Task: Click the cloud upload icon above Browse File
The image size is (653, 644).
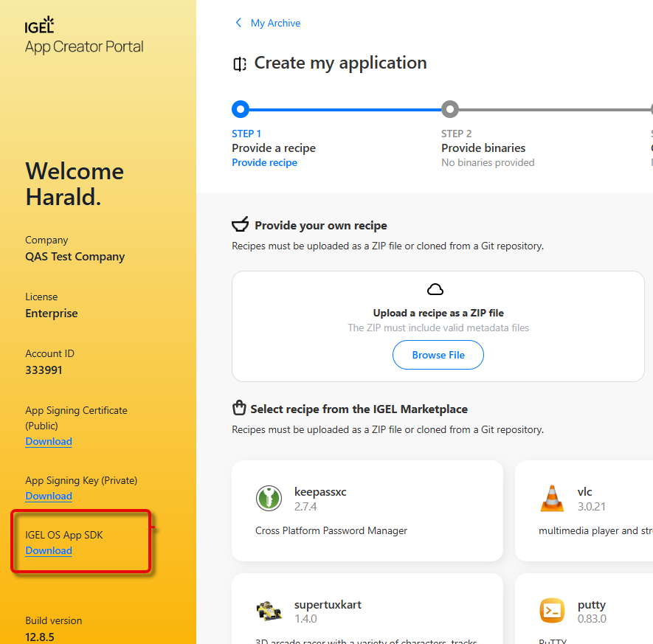Action: (435, 289)
